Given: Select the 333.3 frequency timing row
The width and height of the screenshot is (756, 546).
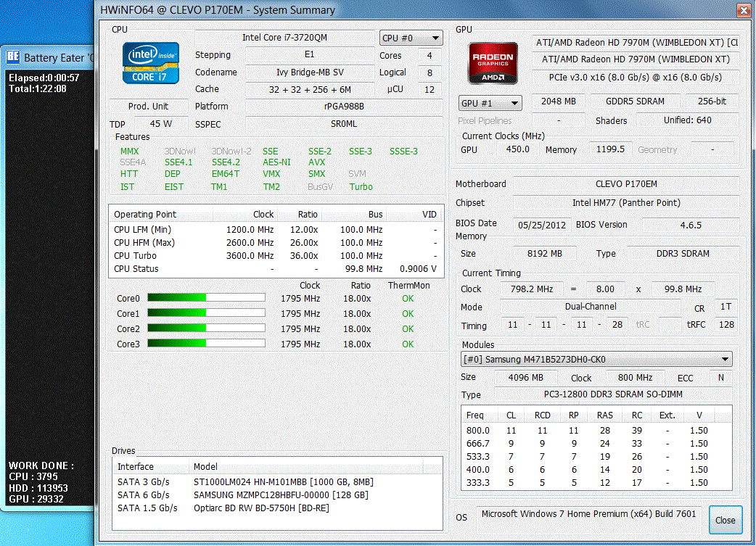Looking at the screenshot, I should [x=596, y=482].
